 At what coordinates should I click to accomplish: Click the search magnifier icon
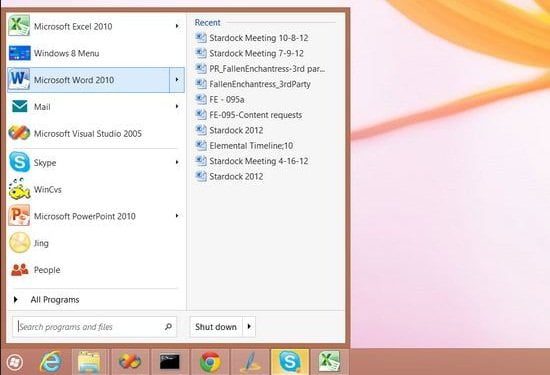pyautogui.click(x=168, y=327)
